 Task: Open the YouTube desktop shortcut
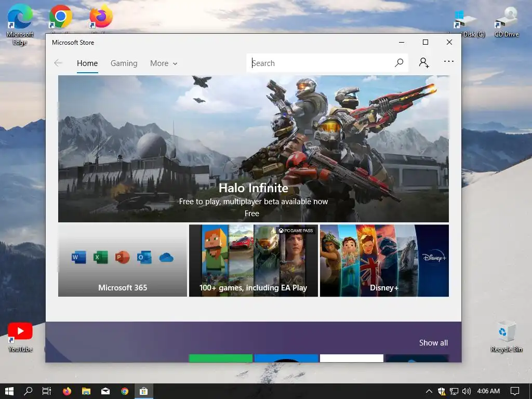[20, 337]
